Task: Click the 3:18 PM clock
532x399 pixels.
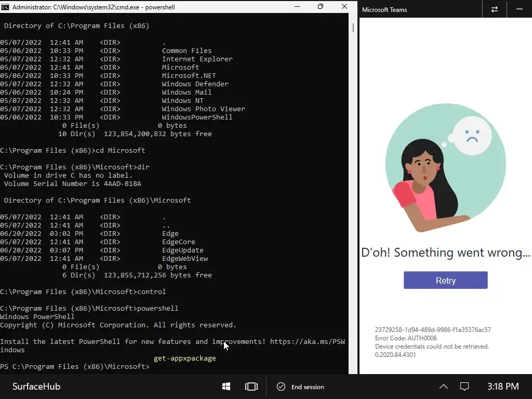Action: (503, 387)
